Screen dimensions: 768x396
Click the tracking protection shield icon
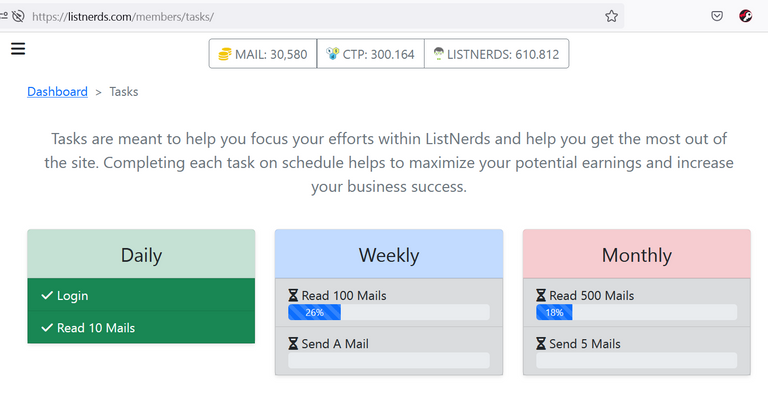pyautogui.click(x=18, y=16)
